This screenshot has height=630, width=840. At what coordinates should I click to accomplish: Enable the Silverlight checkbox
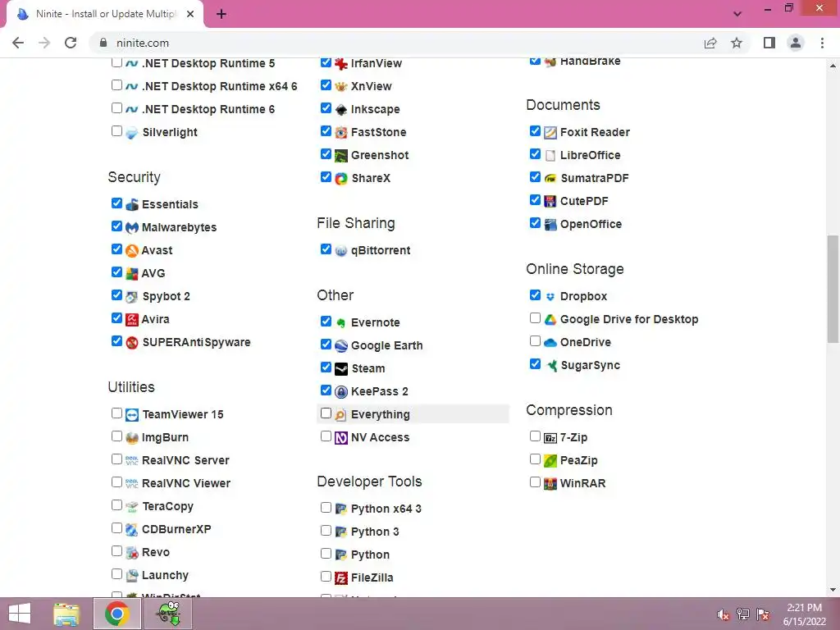click(116, 130)
